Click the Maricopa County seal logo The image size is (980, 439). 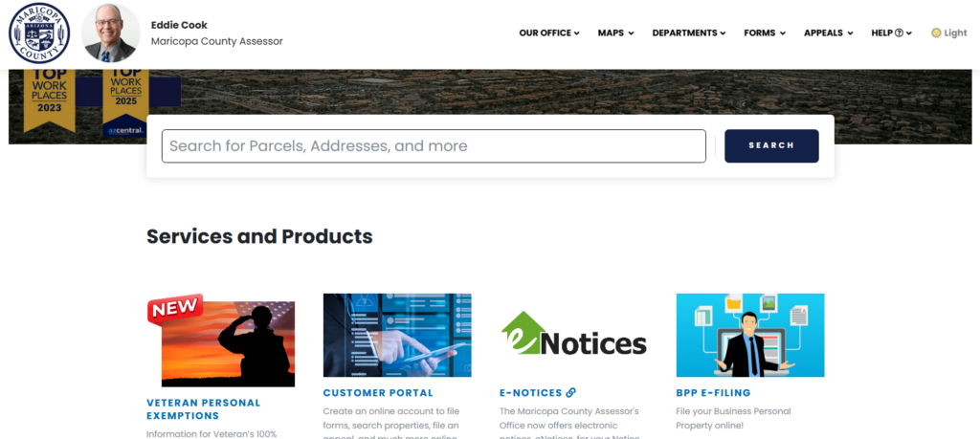point(38,33)
